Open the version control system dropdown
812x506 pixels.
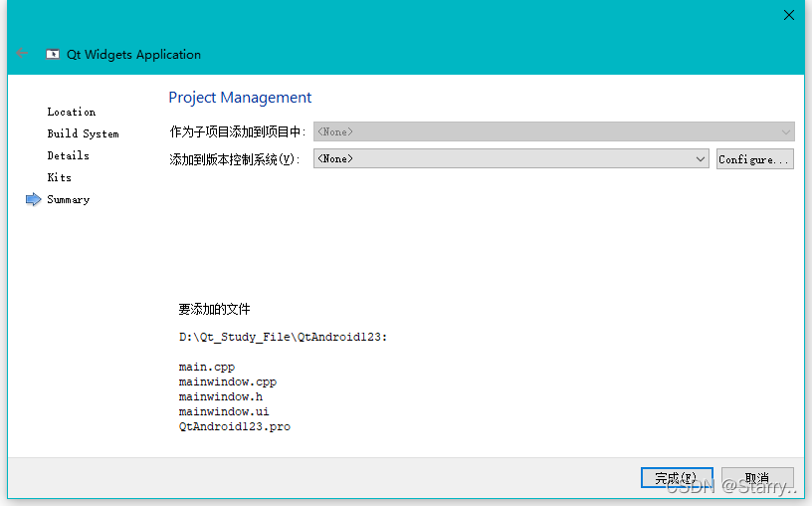(511, 158)
